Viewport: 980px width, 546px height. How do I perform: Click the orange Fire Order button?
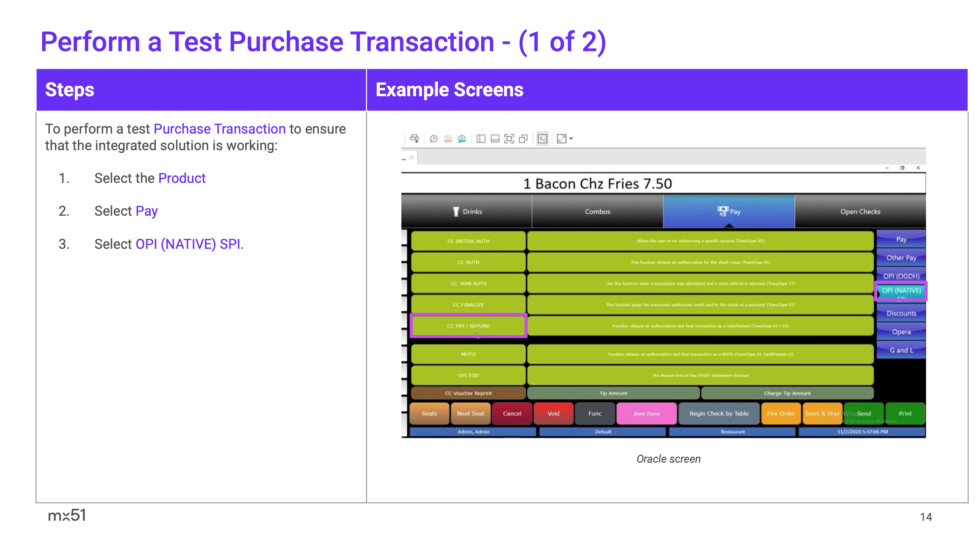tap(781, 413)
